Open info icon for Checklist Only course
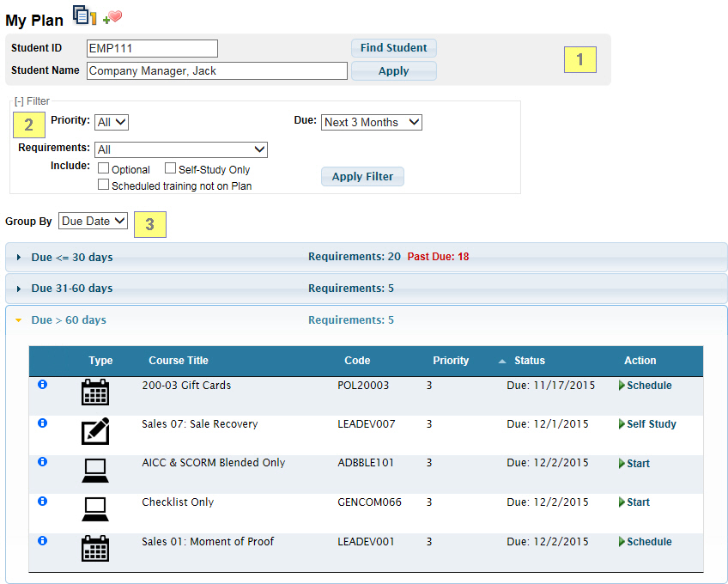Viewport: 728px width, 584px height. 43,501
